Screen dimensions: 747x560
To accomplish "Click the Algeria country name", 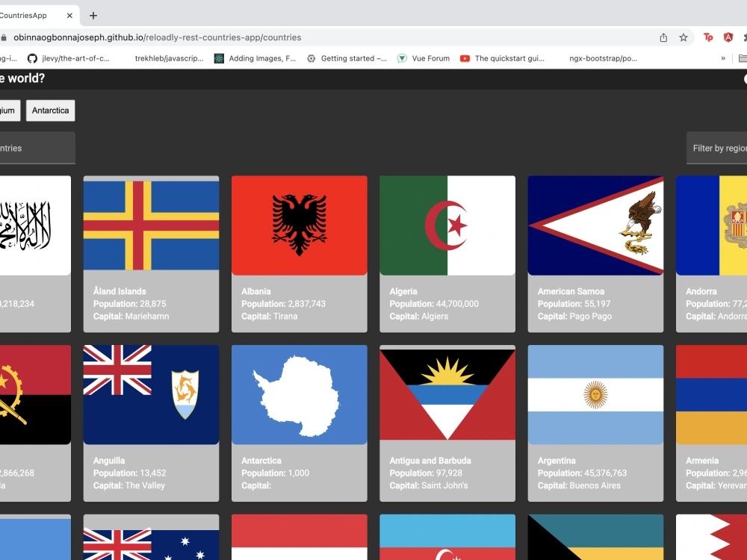I will 403,291.
